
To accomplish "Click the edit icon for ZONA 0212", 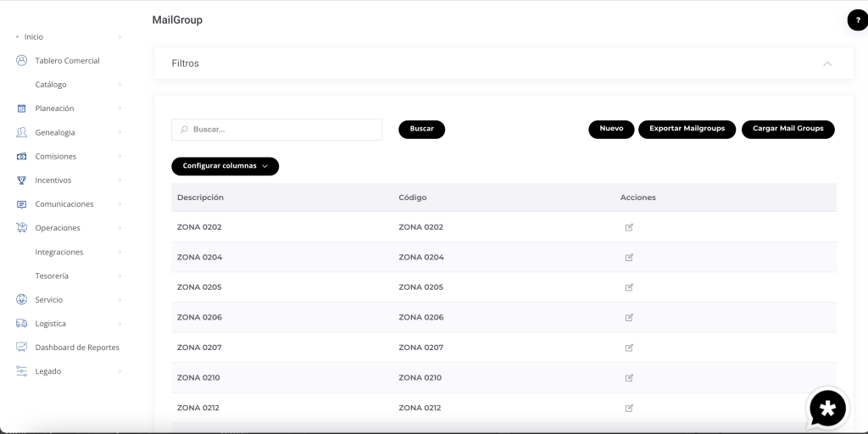I will point(629,408).
